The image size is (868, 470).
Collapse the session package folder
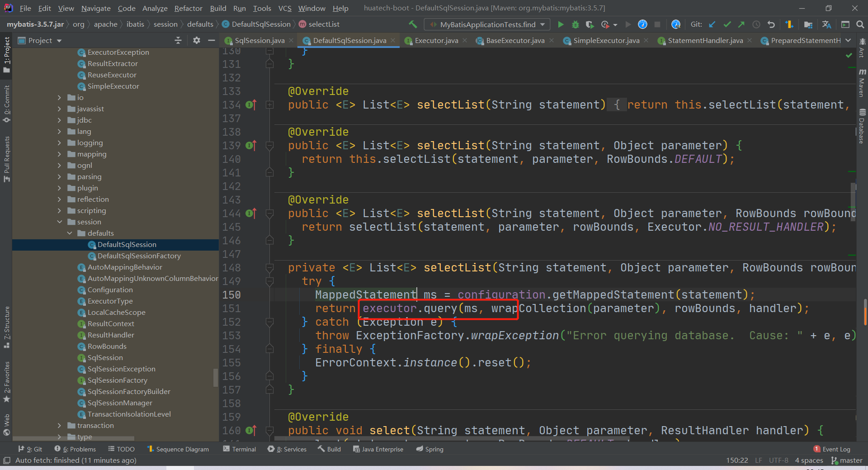pyautogui.click(x=59, y=222)
